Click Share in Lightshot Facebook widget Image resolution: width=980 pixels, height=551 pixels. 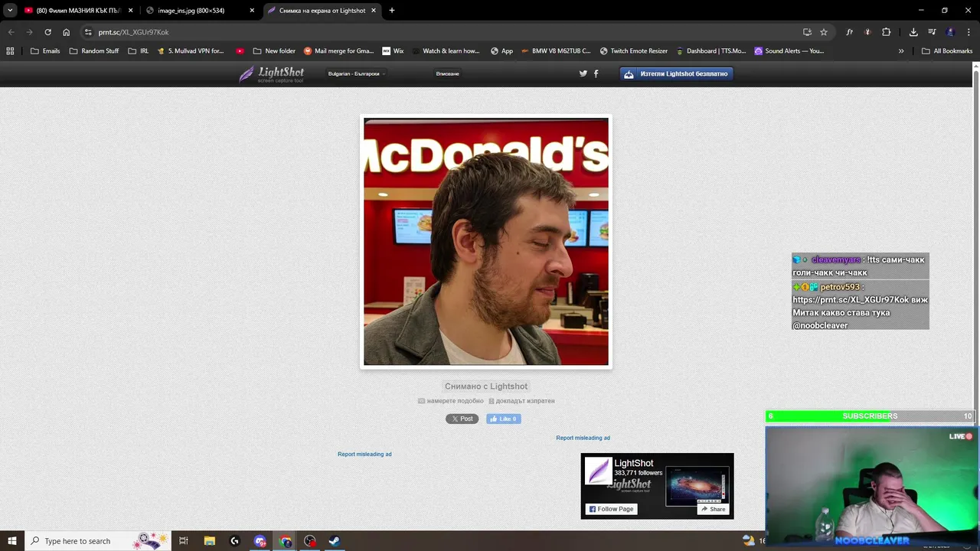(713, 509)
